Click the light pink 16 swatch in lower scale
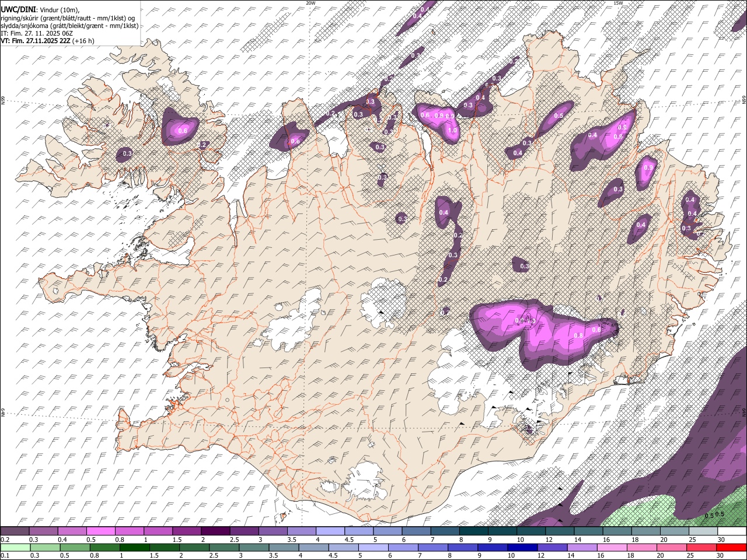 tap(611, 547)
